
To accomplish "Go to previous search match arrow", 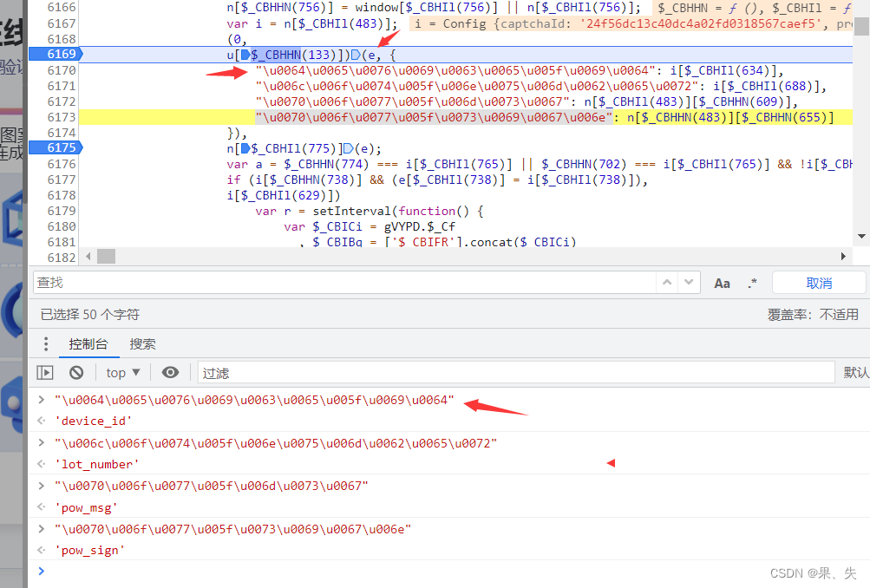I will 667,283.
